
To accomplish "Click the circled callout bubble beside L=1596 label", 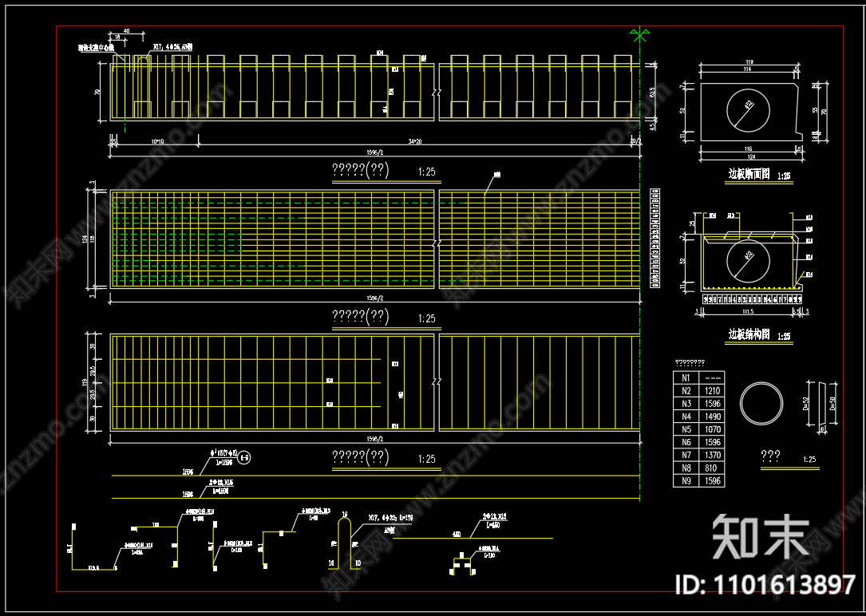I will point(245,457).
